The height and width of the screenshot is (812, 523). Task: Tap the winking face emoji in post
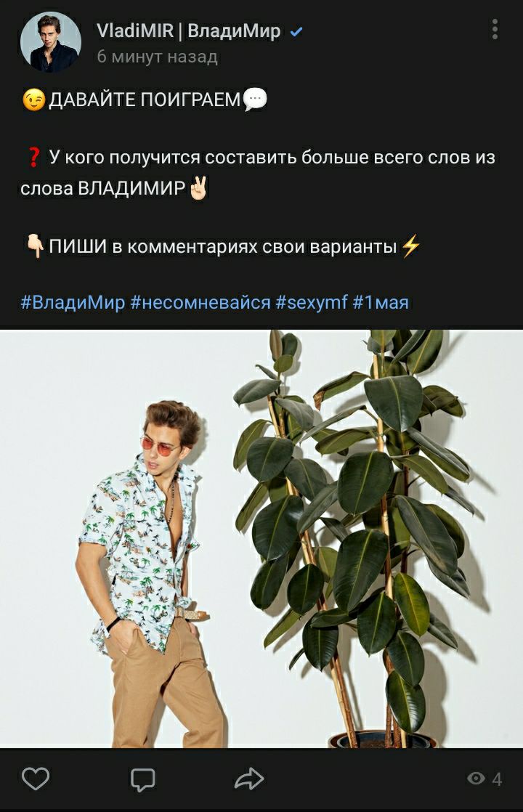pyautogui.click(x=34, y=100)
